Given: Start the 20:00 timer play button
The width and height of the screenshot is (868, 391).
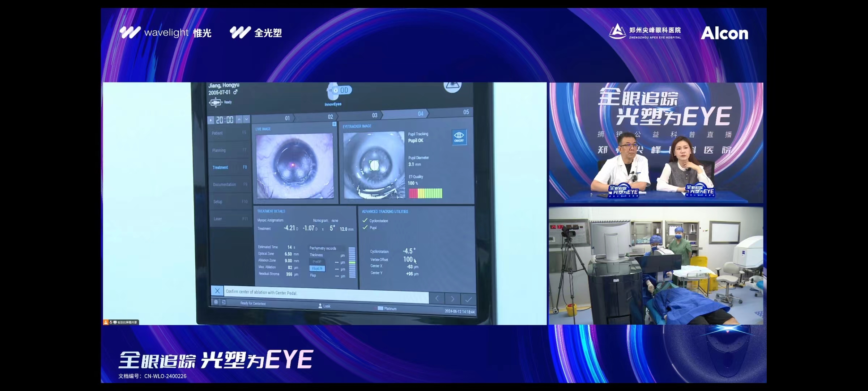Looking at the screenshot, I should click(211, 120).
